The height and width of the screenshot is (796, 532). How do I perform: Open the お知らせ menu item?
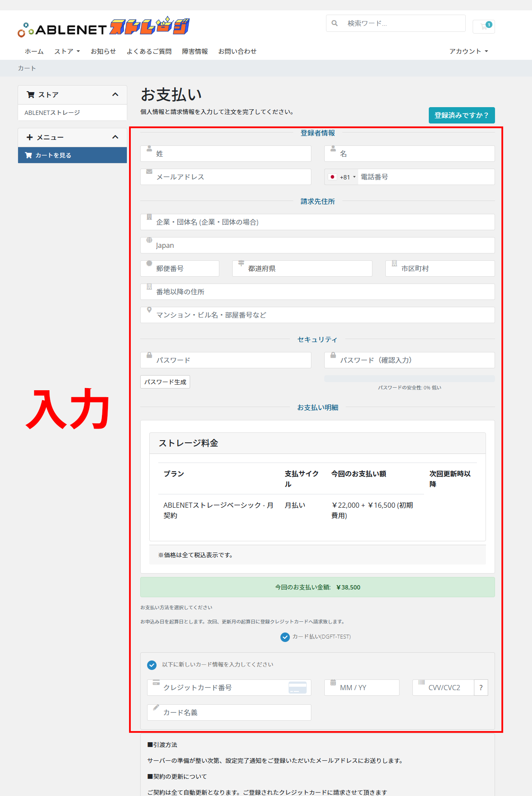[103, 51]
